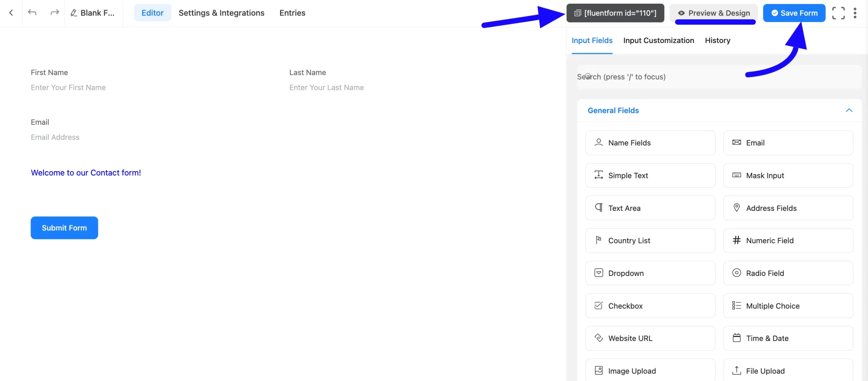Add an Address Fields element

tap(788, 208)
